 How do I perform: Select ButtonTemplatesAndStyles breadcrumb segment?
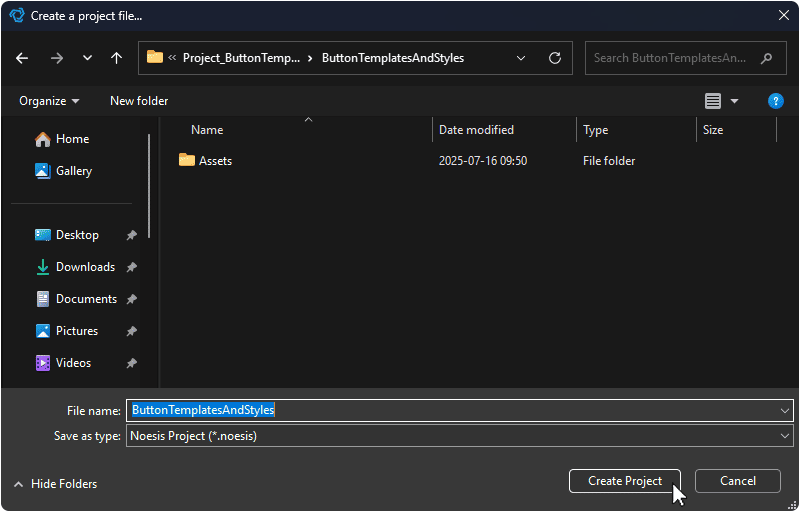393,58
